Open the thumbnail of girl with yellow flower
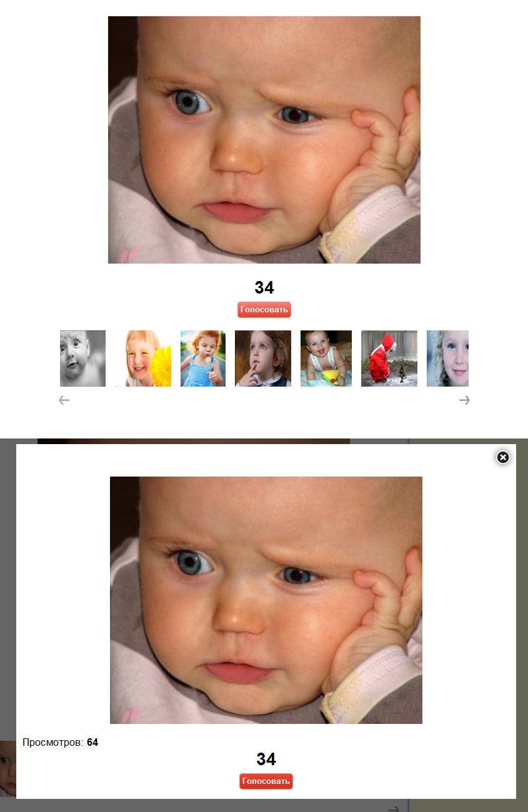 pyautogui.click(x=143, y=359)
